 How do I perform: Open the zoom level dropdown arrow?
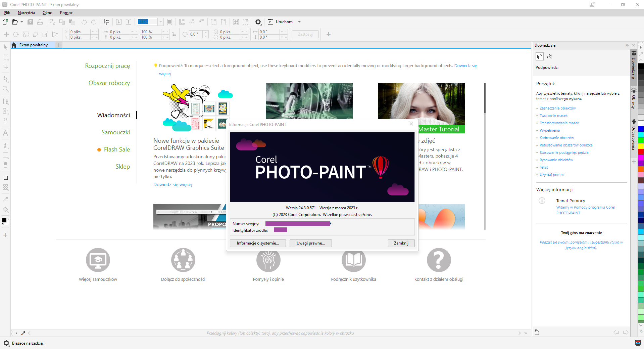tap(161, 22)
